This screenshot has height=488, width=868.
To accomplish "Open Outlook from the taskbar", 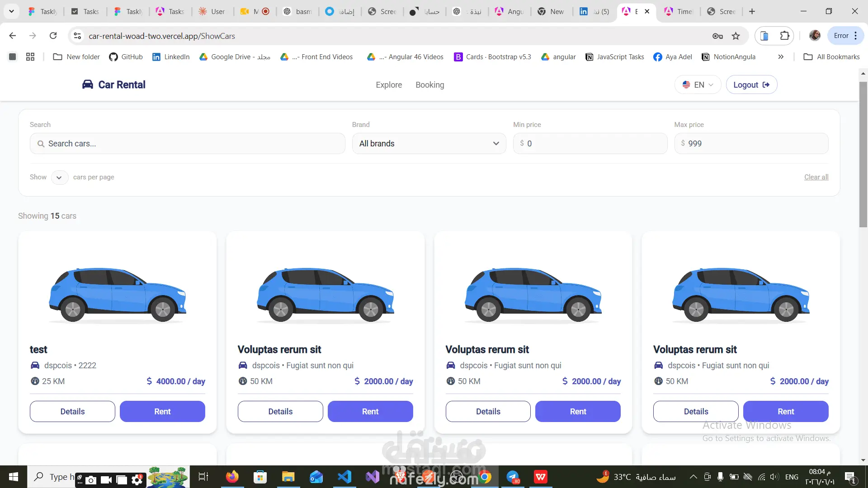I will pyautogui.click(x=316, y=477).
